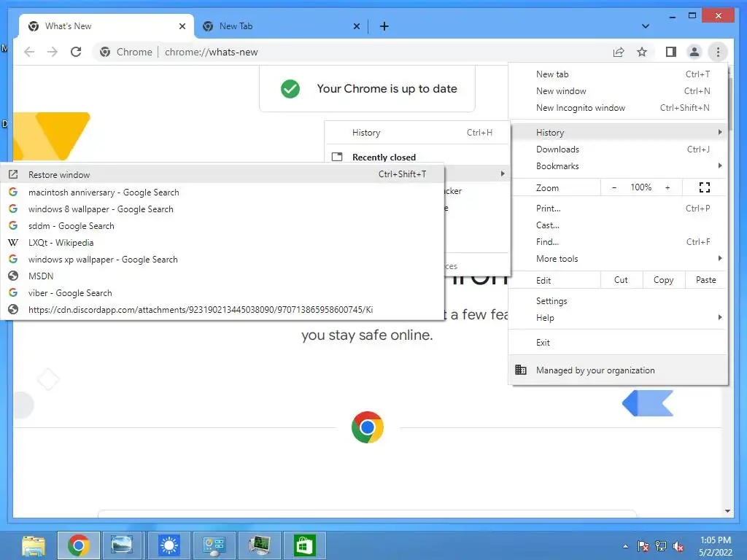Viewport: 747px width, 560px height.
Task: Close the What's New tab
Action: pyautogui.click(x=182, y=26)
